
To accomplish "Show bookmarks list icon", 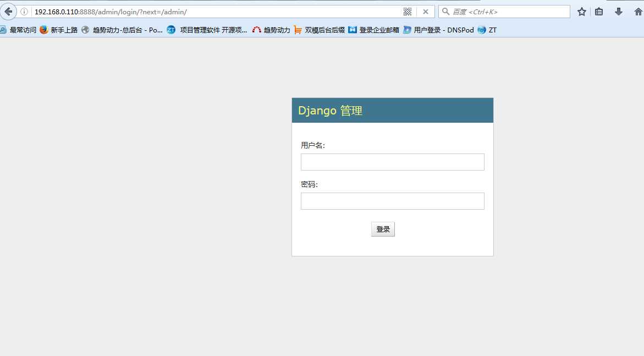I will (599, 12).
